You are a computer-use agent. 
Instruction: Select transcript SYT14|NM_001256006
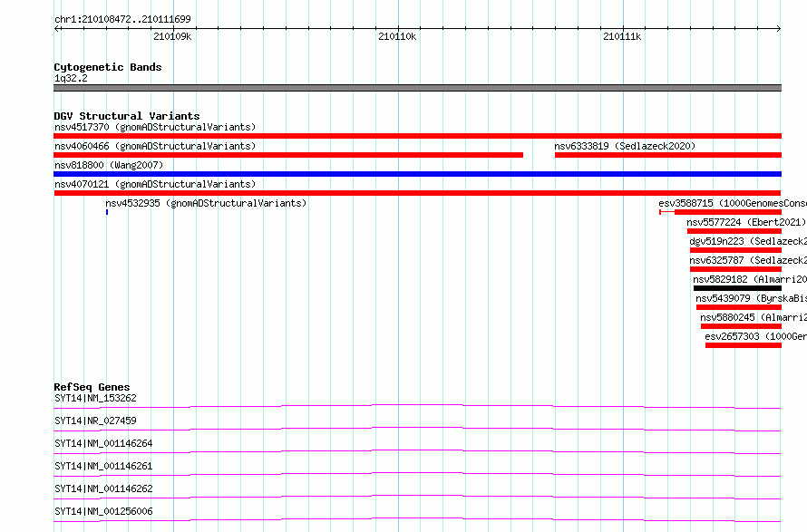coord(103,511)
